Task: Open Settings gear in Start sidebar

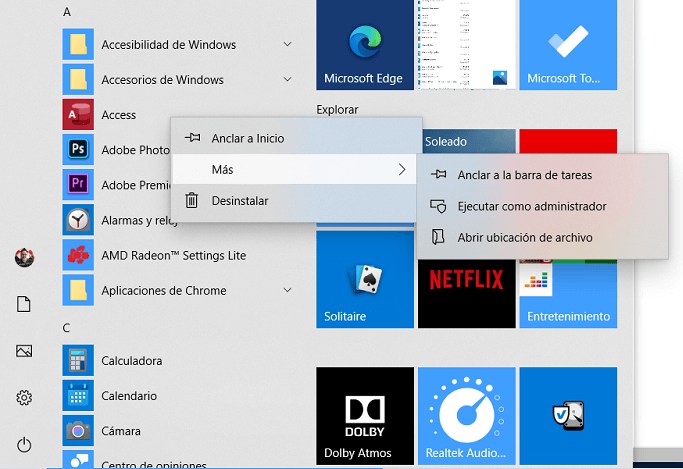Action: pyautogui.click(x=24, y=398)
